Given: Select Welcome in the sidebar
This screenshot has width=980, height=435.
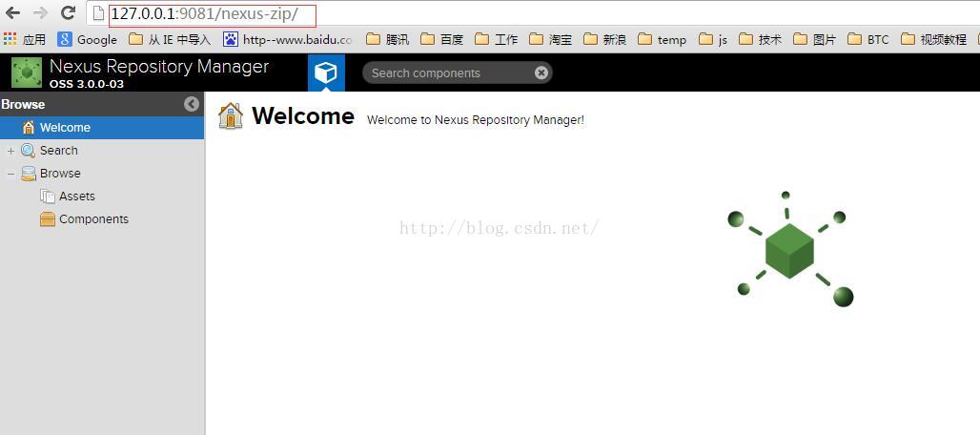Looking at the screenshot, I should tap(102, 128).
